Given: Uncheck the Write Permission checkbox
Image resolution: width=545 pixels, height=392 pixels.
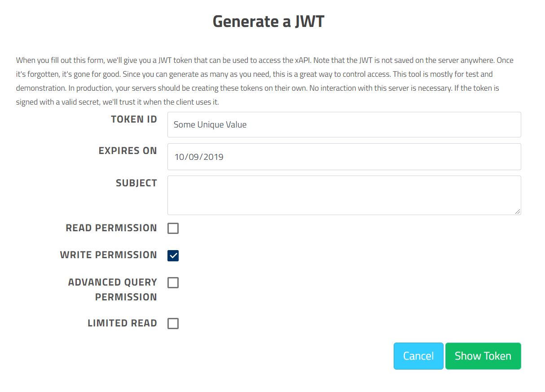Looking at the screenshot, I should tap(173, 255).
